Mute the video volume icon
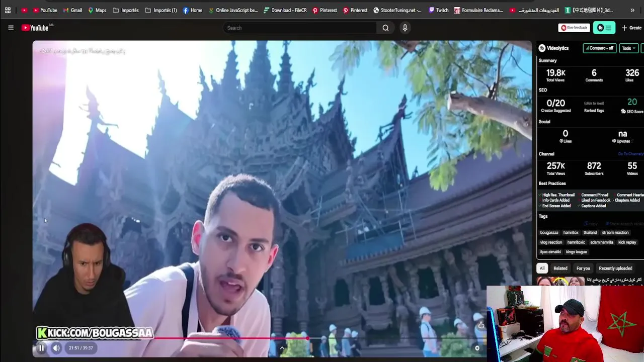 click(56, 348)
